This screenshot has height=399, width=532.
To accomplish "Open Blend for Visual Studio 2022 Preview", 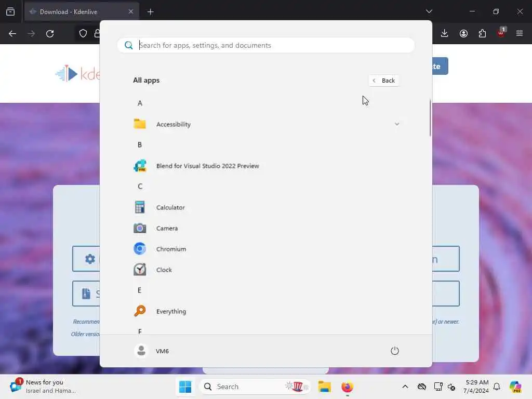I will [267, 166].
